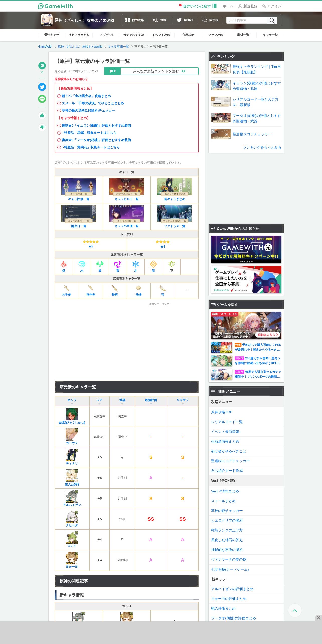The width and height of the screenshot is (322, 644).
Task: Click 新規登録 link in top bar
Action: pyautogui.click(x=248, y=6)
